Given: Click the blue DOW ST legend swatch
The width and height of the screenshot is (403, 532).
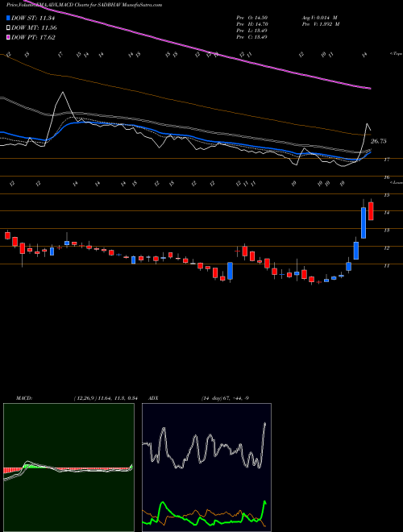Looking at the screenshot, I should pos(9,19).
